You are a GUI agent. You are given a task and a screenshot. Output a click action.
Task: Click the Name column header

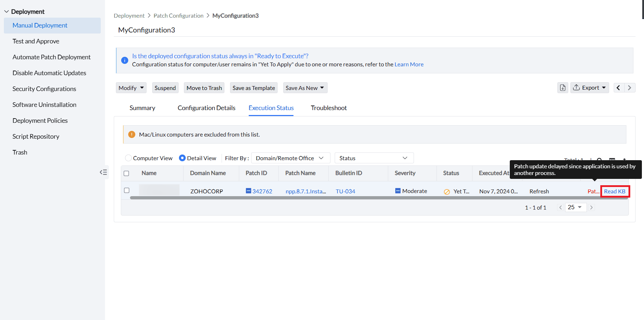pyautogui.click(x=149, y=173)
